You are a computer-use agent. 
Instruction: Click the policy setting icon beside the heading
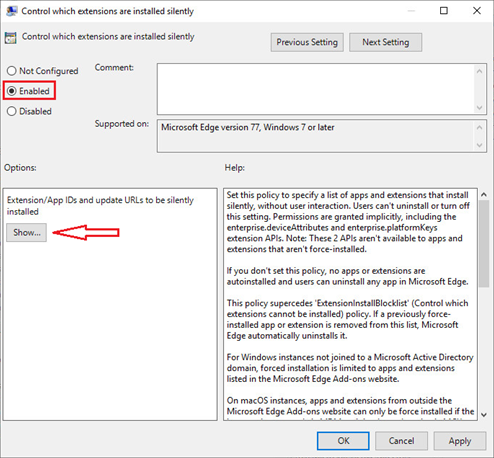(x=10, y=38)
